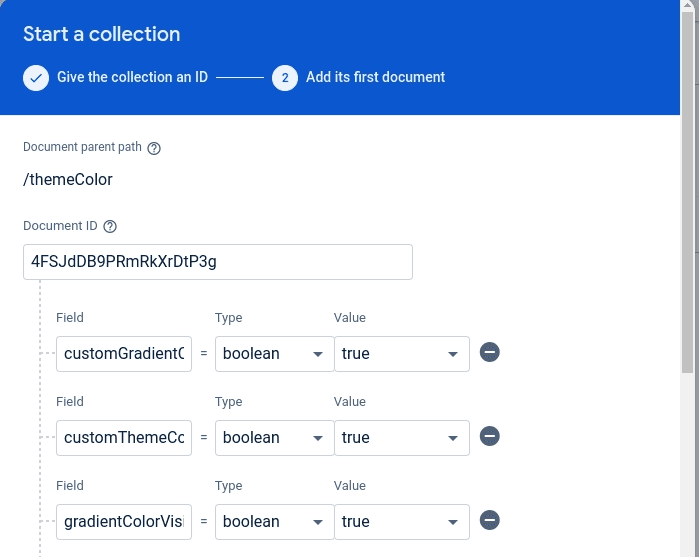The image size is (699, 557).
Task: Click the help icon beside Document ID
Action: pos(110,227)
